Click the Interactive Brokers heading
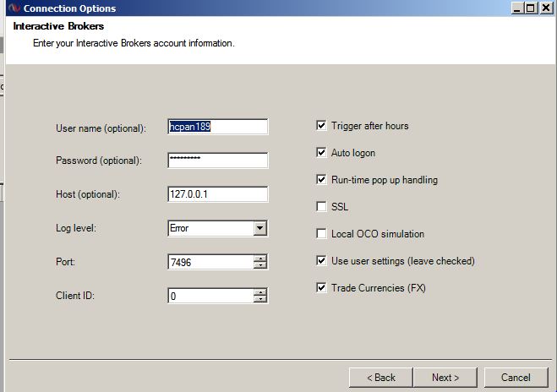 pos(58,26)
